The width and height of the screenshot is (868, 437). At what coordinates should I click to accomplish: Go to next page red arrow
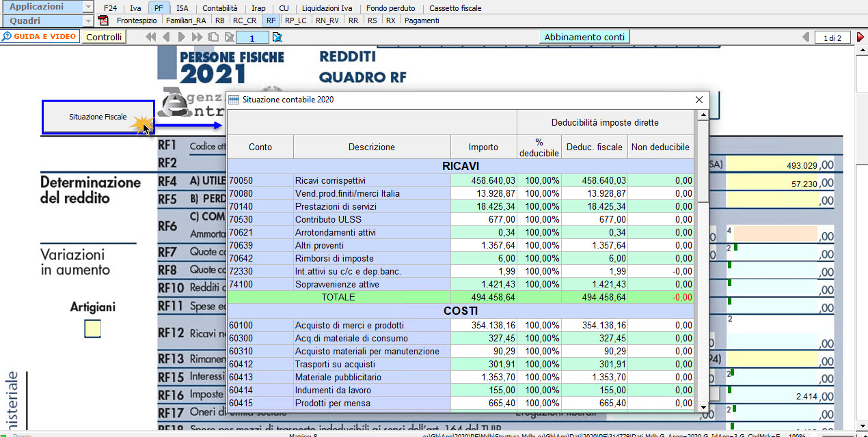[860, 37]
